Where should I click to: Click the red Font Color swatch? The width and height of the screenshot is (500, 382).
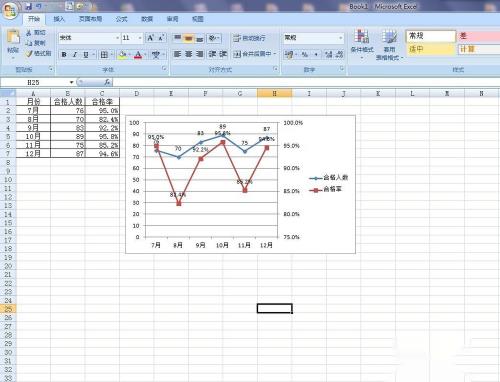point(138,55)
